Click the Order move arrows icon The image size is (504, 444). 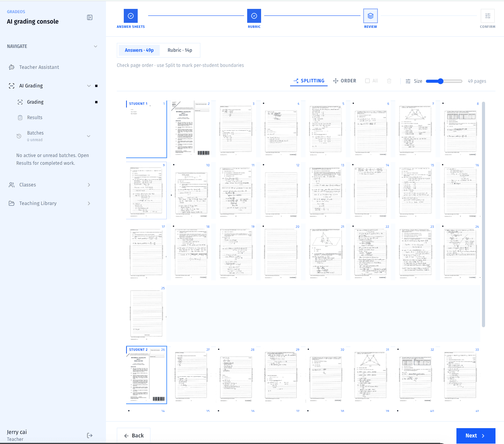(x=336, y=81)
